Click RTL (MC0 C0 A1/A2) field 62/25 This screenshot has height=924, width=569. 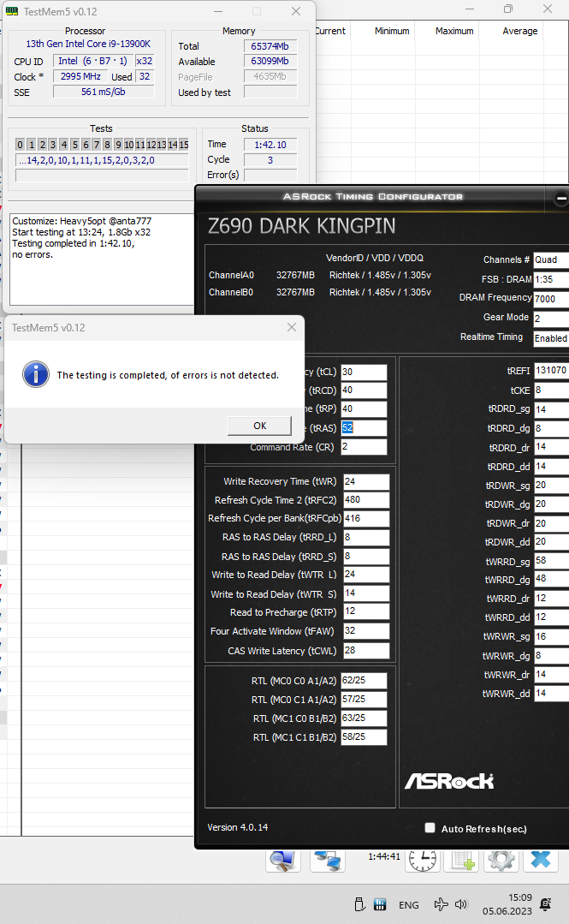364,681
